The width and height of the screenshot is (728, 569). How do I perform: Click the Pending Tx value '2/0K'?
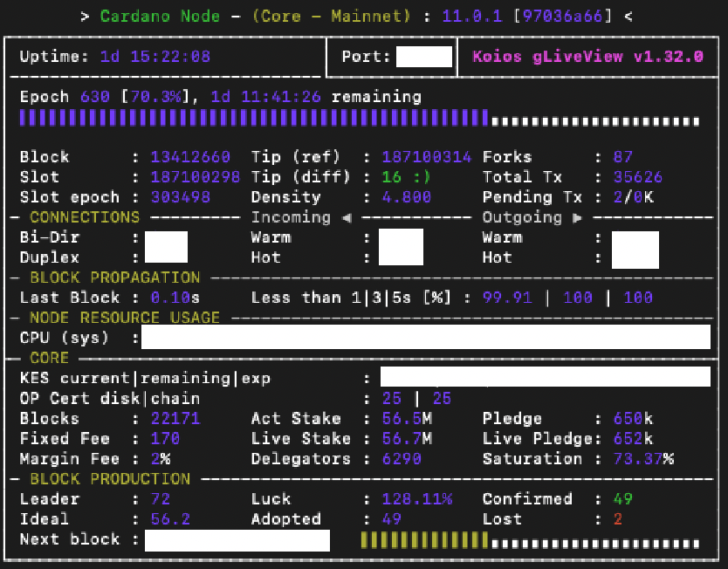click(x=633, y=196)
